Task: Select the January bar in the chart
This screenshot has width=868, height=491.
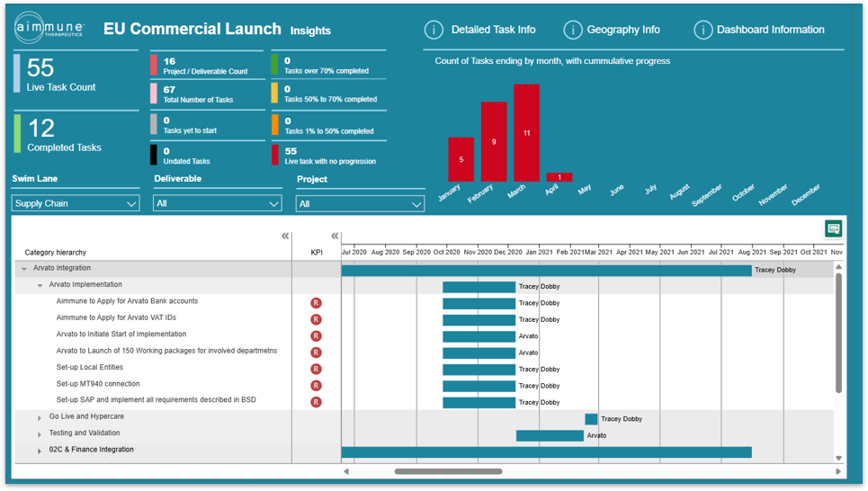Action: 461,159
